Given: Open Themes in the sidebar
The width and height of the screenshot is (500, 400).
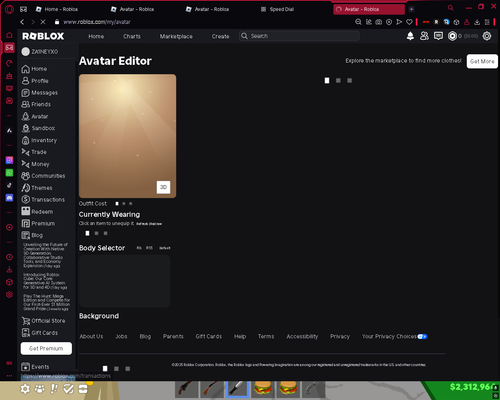Looking at the screenshot, I should click(37, 188).
